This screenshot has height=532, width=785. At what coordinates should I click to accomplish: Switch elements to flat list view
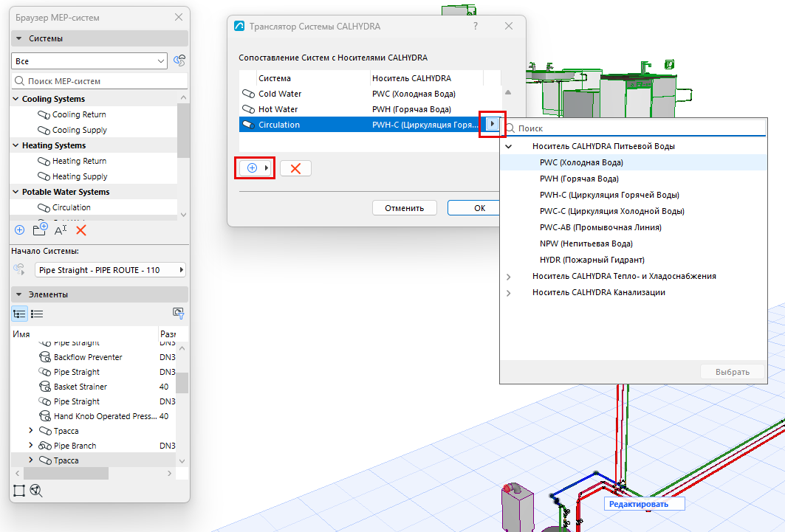37,314
